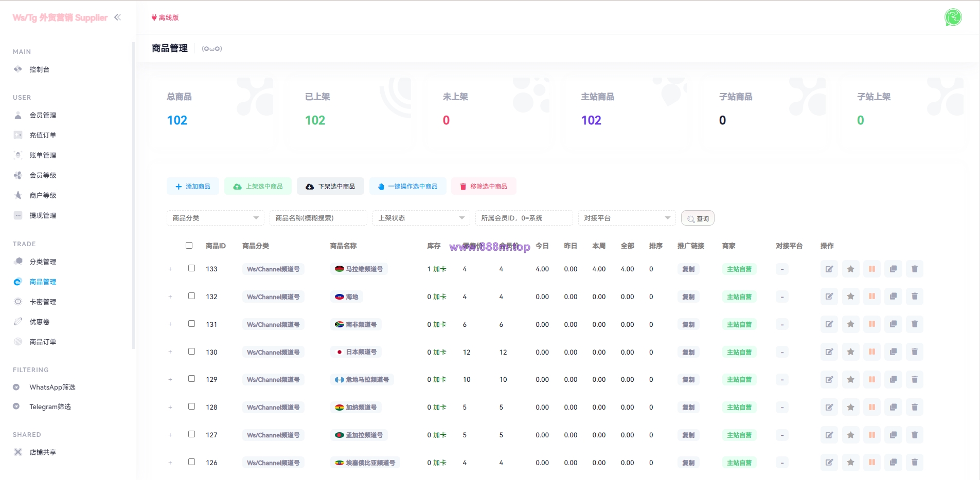Pause product 129 with orange icon
Screen dimensions: 980x480
pos(872,379)
